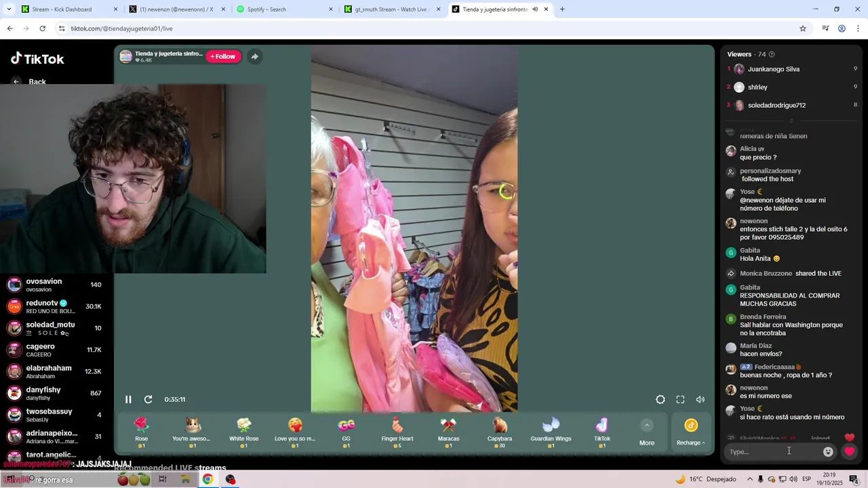Click the address bar URL
The image size is (868, 488).
click(122, 28)
